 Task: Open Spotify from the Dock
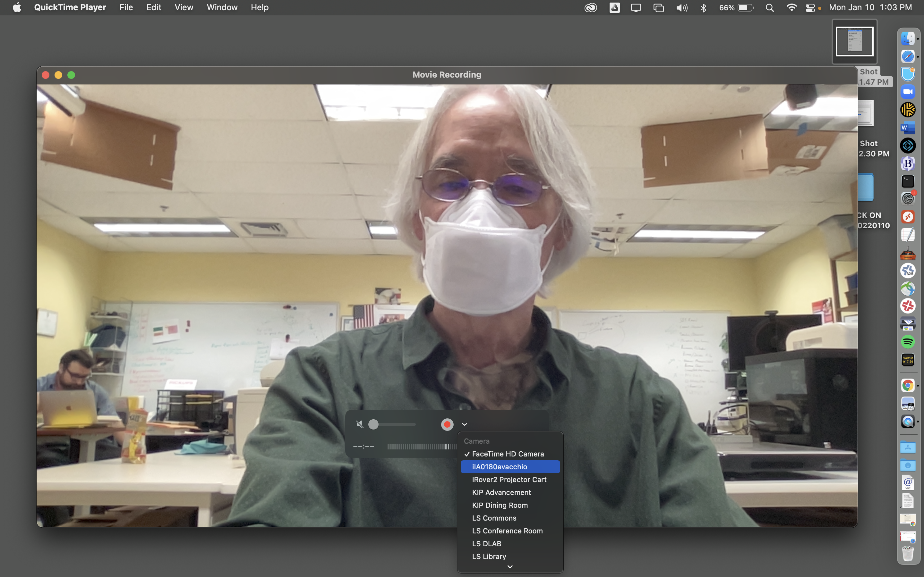tap(908, 341)
